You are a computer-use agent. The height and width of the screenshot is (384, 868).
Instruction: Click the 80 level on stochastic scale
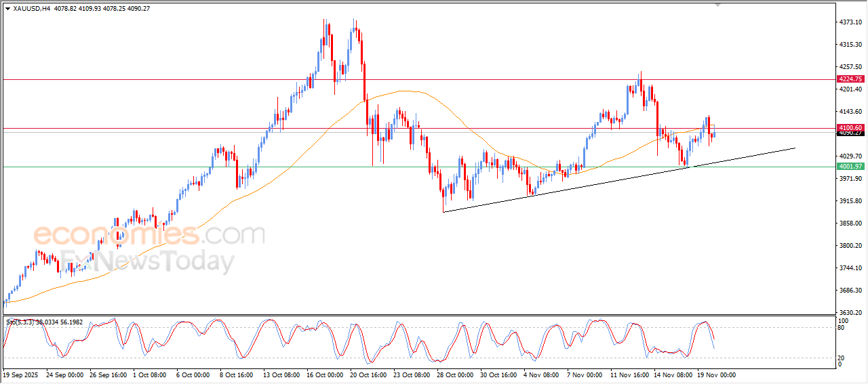[842, 328]
